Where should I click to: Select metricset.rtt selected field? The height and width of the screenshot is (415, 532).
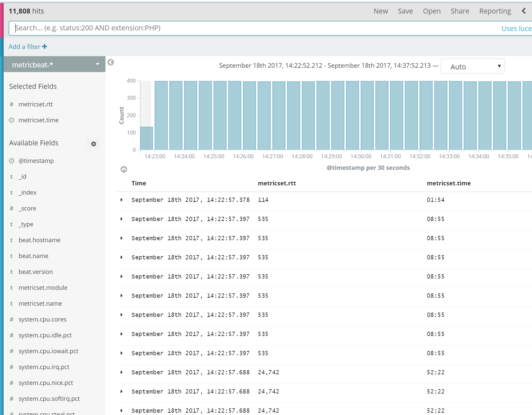[36, 104]
